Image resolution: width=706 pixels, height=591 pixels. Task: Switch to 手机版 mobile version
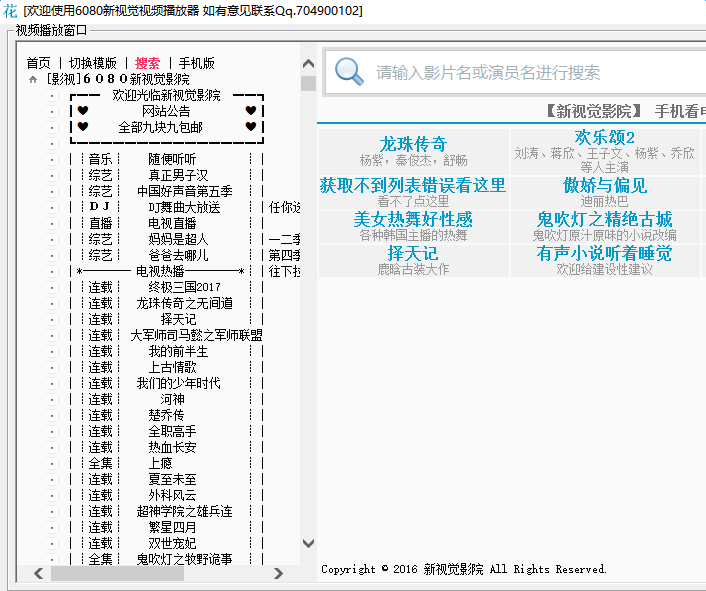tap(196, 63)
